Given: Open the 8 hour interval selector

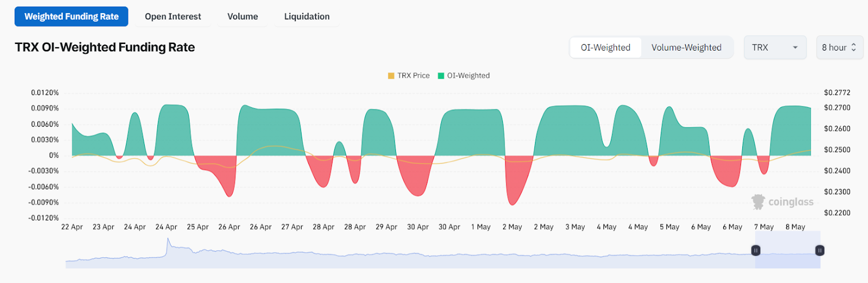Looking at the screenshot, I should [839, 47].
